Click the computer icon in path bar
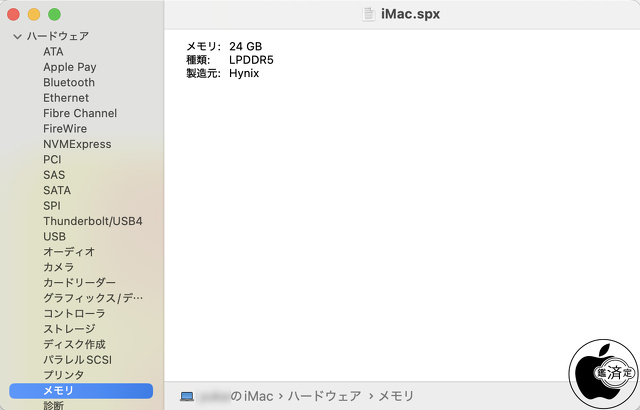 click(x=187, y=396)
